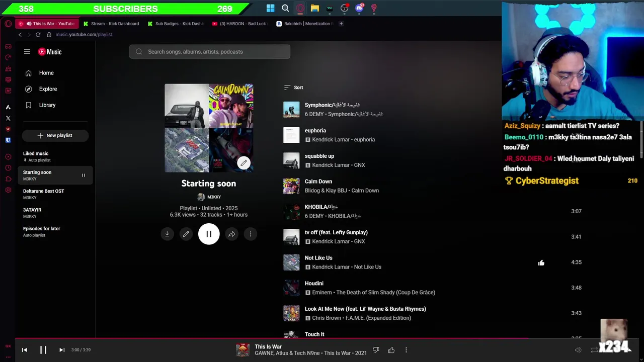The image size is (644, 362).
Task: Toggle the like thumbs-up on Not Like Us
Action: tap(541, 262)
